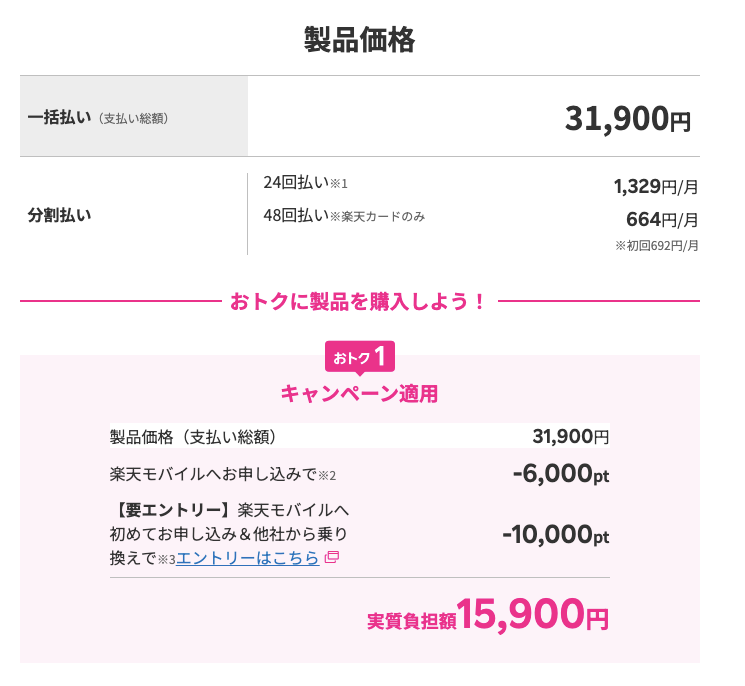Screen dimensions: 745x686
Task: Click the 31,900円 lump-sum price
Action: (x=628, y=119)
